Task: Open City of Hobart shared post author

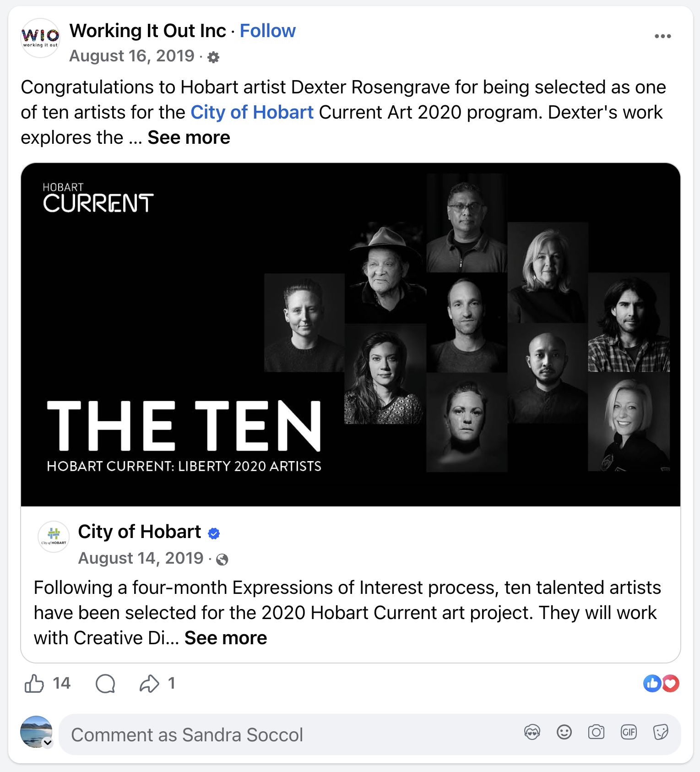Action: click(x=140, y=532)
